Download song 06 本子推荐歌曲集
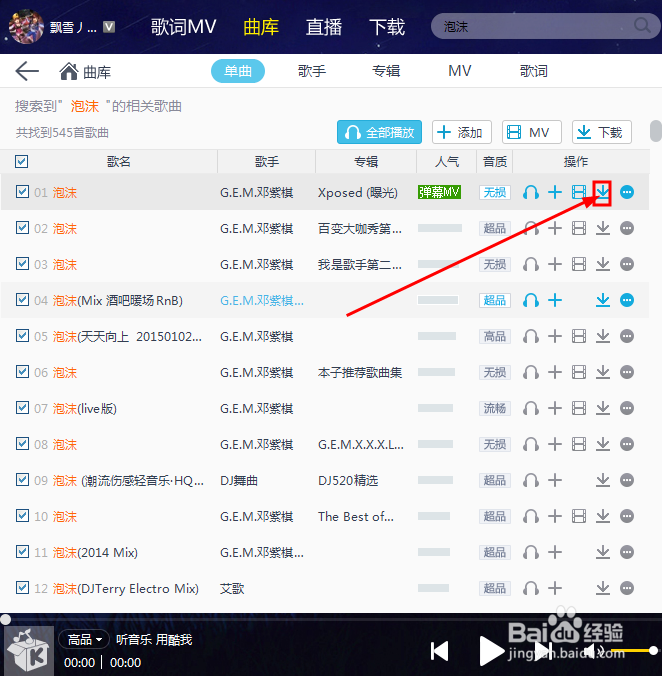This screenshot has height=676, width=662. pos(603,372)
